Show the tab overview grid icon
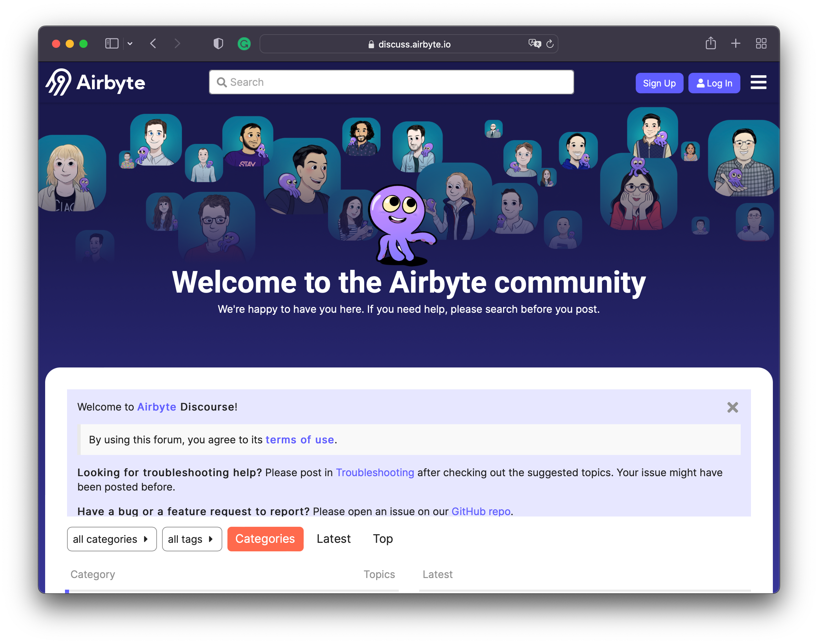 point(761,44)
